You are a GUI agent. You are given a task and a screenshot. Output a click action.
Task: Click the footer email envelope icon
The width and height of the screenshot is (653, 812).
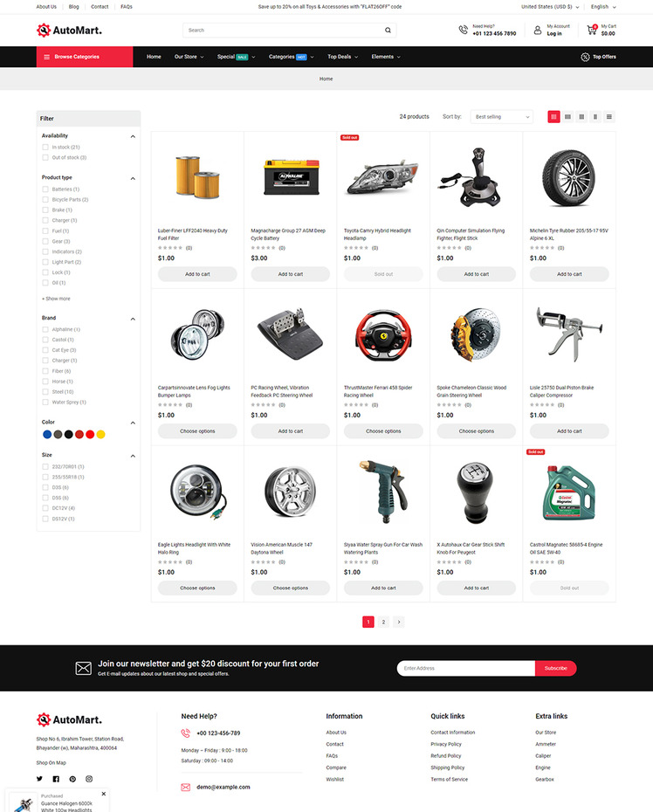click(185, 788)
